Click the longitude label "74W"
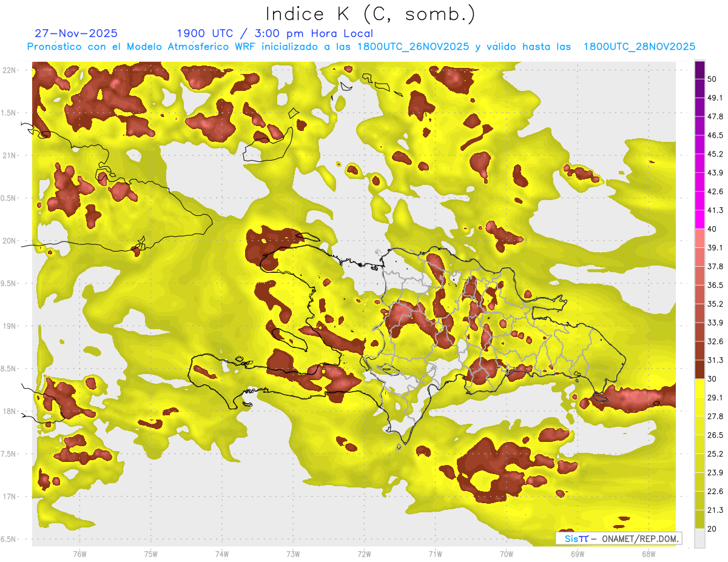This screenshot has width=728, height=562. [221, 554]
